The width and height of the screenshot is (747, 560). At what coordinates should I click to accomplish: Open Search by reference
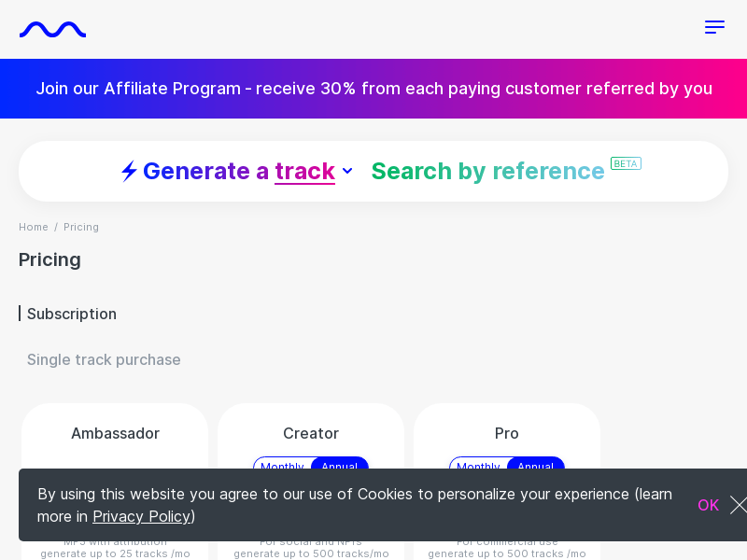click(x=487, y=171)
